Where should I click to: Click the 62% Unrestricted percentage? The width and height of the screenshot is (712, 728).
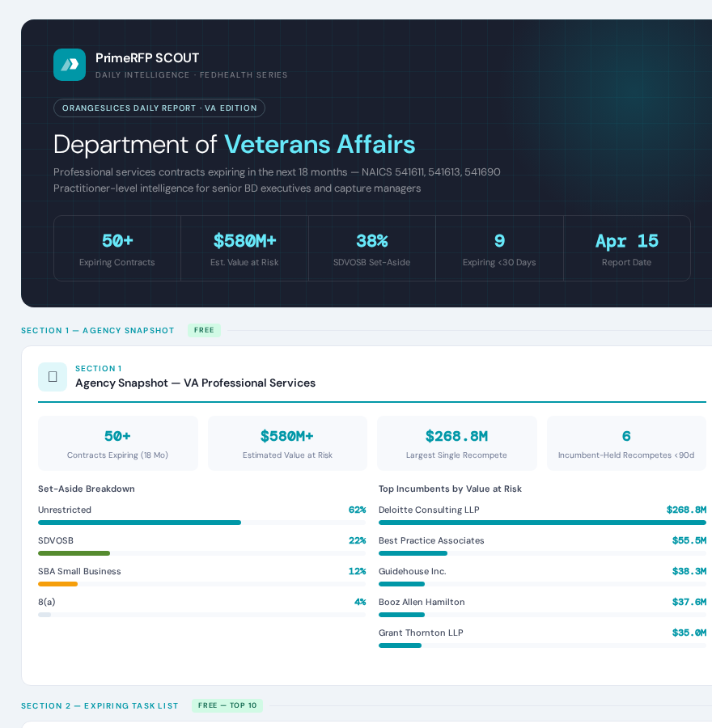click(x=357, y=510)
